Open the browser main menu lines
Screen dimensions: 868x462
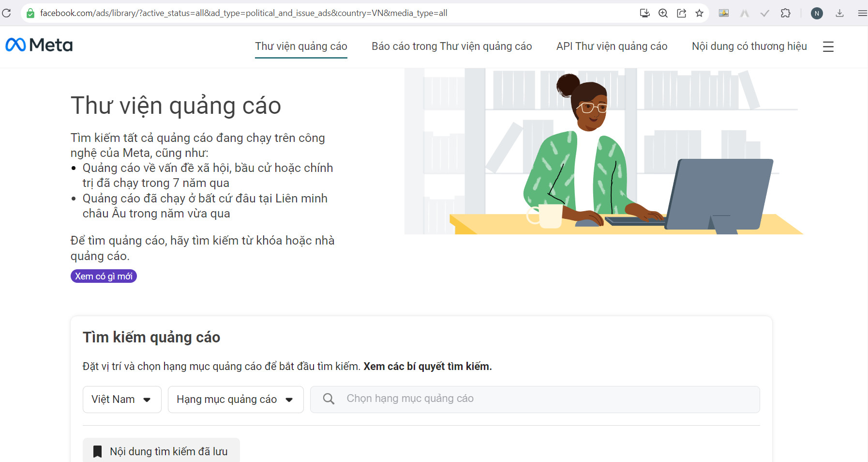pos(862,13)
